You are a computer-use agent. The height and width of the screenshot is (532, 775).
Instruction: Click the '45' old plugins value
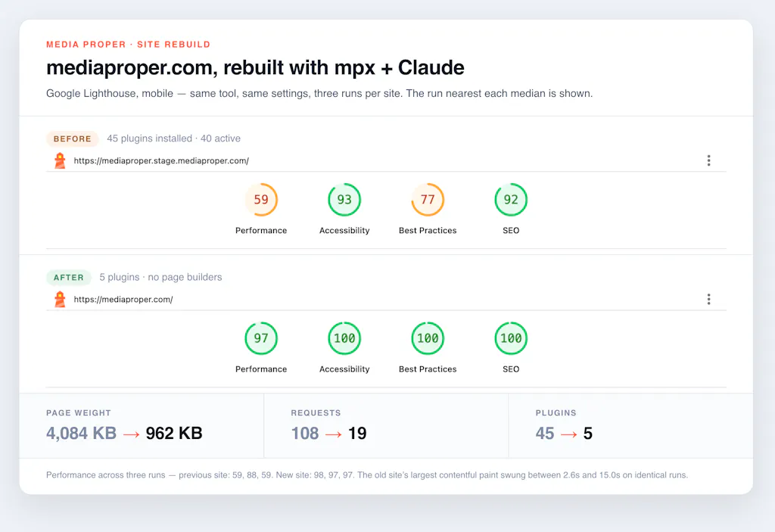pyautogui.click(x=545, y=433)
